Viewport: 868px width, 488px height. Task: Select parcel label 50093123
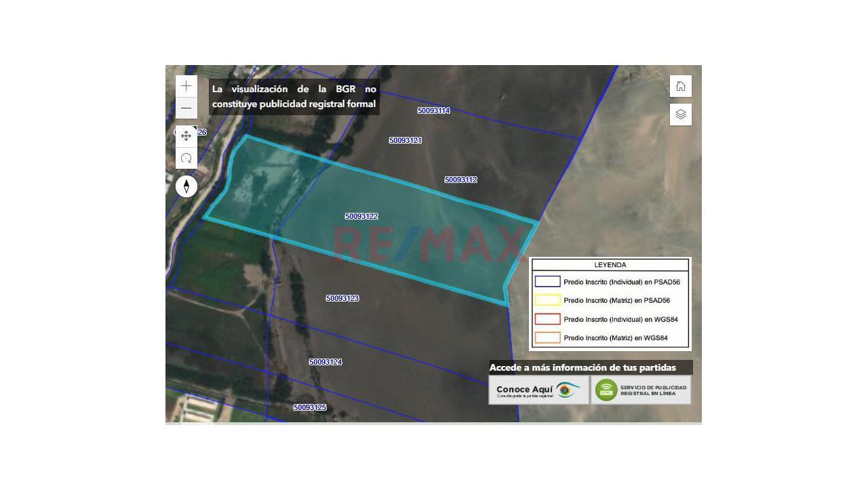(x=342, y=298)
